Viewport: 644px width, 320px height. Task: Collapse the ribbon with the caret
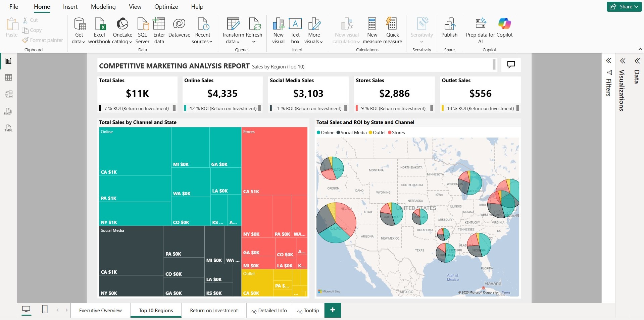click(640, 49)
